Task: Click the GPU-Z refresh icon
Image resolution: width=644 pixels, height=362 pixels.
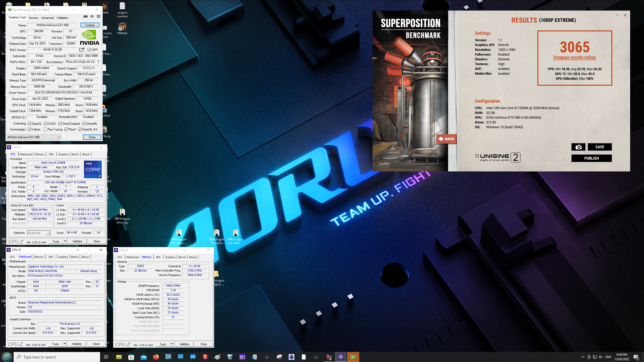Action: click(x=92, y=17)
